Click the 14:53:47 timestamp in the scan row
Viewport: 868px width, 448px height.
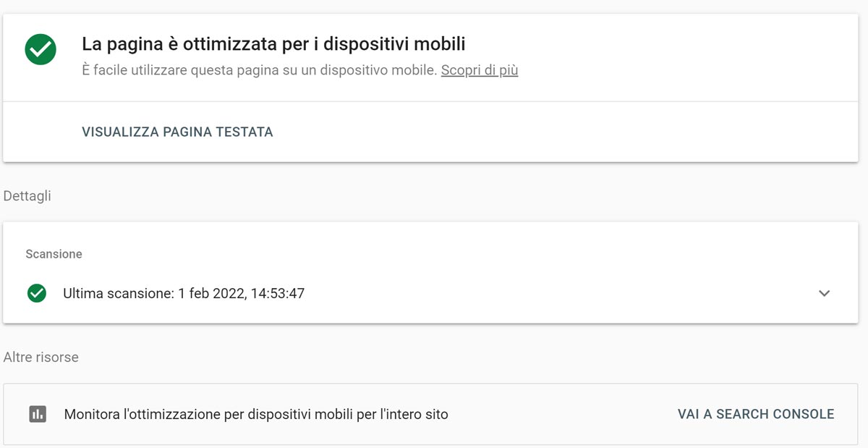pos(278,294)
